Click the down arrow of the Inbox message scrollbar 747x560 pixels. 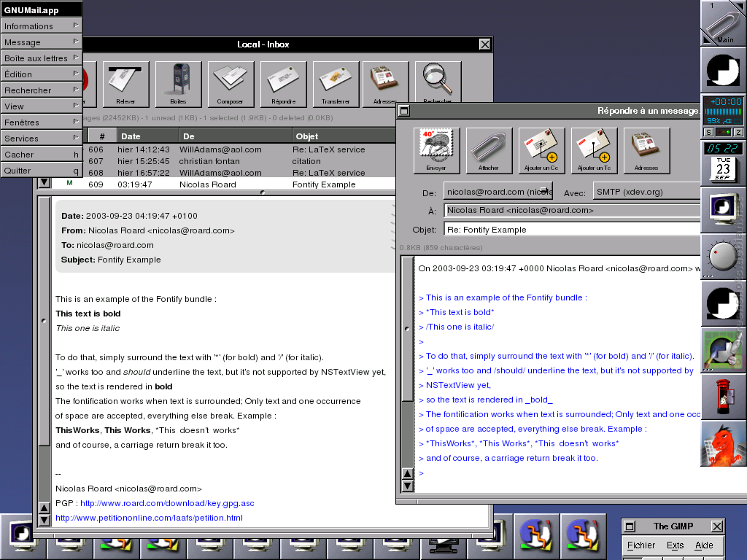pyautogui.click(x=44, y=519)
